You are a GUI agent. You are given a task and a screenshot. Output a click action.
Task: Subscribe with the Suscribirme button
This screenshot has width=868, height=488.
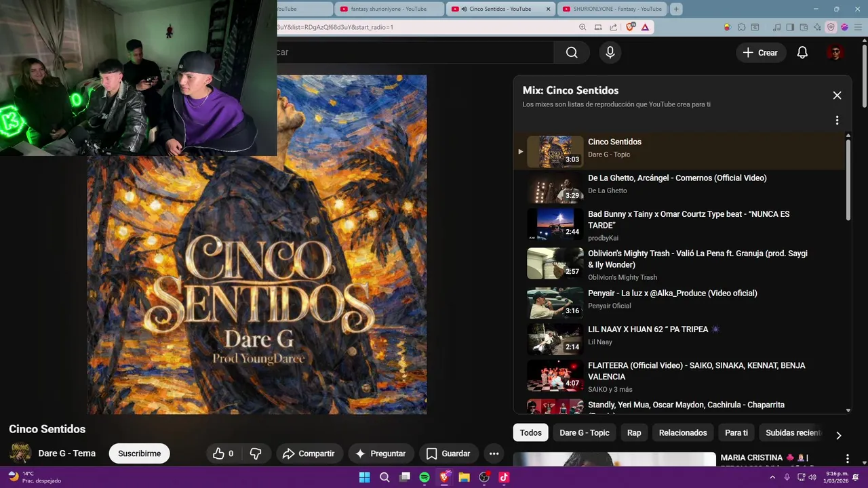coord(139,453)
